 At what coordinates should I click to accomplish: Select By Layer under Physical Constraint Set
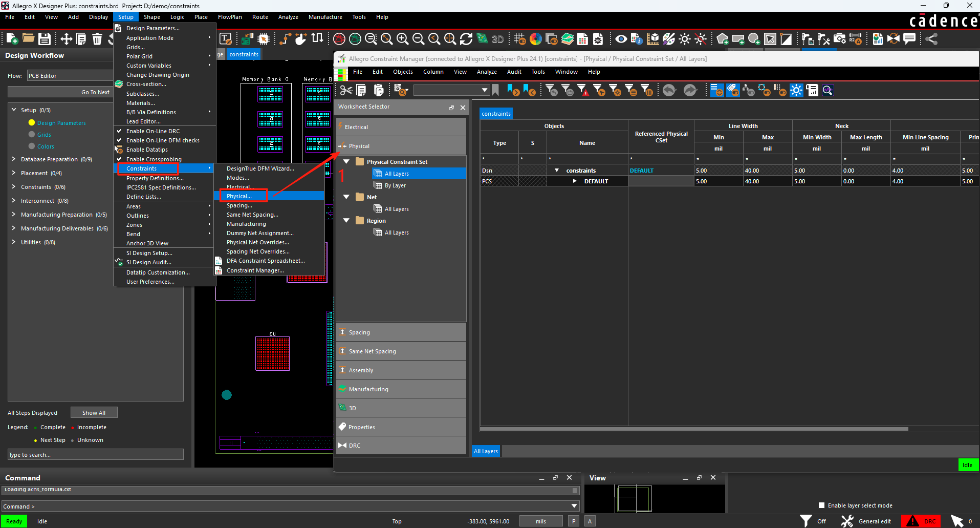click(x=395, y=185)
